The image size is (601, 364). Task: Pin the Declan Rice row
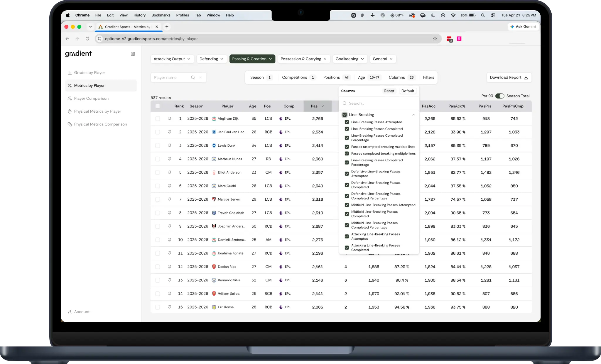click(170, 267)
